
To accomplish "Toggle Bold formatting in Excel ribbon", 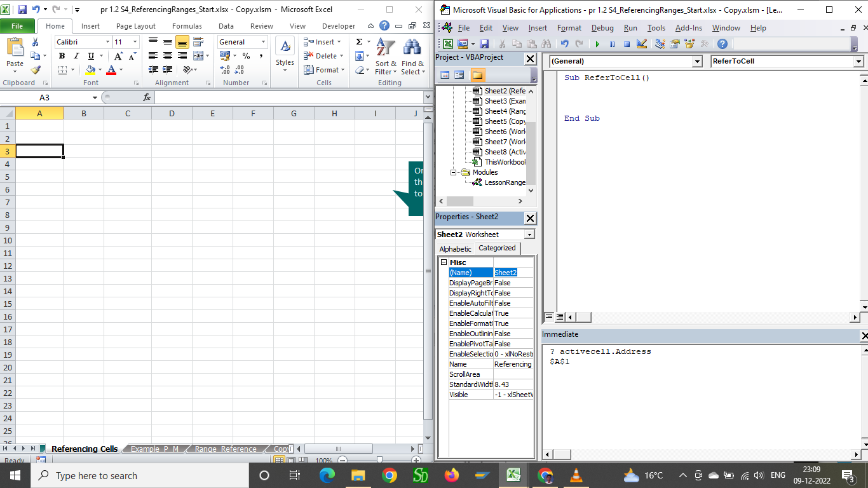I will click(x=62, y=56).
